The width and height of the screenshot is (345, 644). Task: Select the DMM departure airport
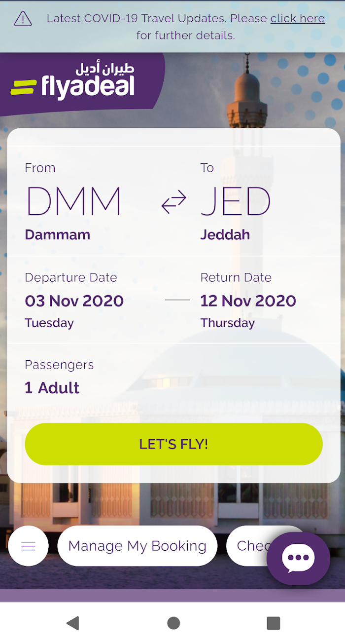(74, 201)
